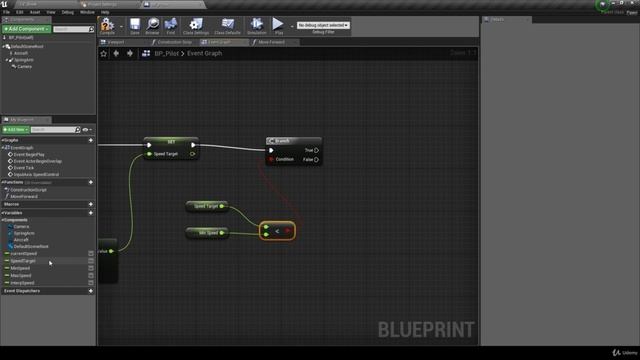
Task: Select Event BeginPlay in the Graphs list
Action: (29, 155)
